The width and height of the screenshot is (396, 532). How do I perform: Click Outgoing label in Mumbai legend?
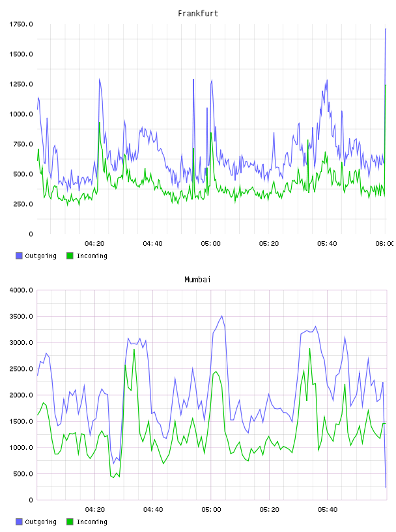click(40, 522)
